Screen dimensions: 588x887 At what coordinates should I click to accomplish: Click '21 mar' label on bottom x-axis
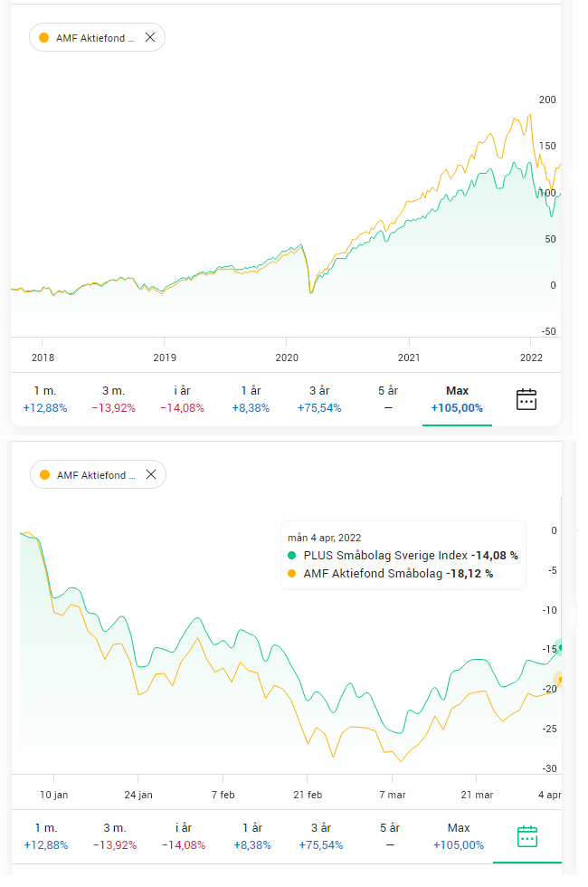pos(477,795)
